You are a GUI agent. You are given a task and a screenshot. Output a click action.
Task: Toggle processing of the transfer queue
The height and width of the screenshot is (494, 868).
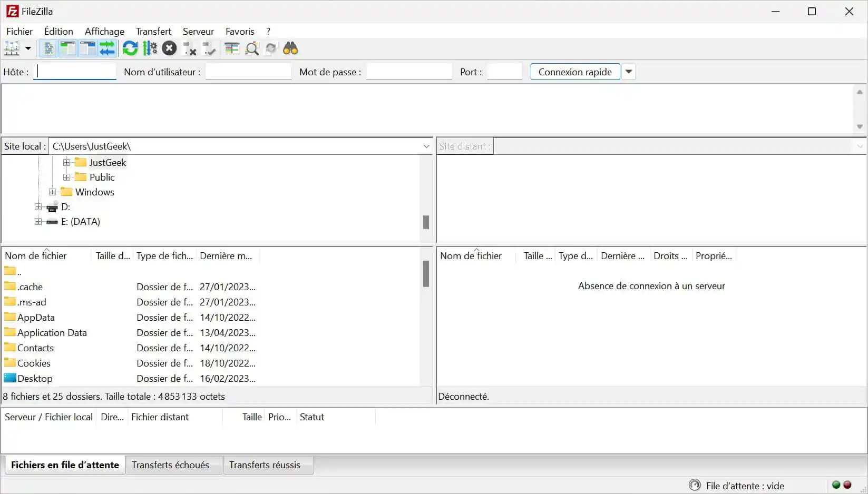(150, 49)
